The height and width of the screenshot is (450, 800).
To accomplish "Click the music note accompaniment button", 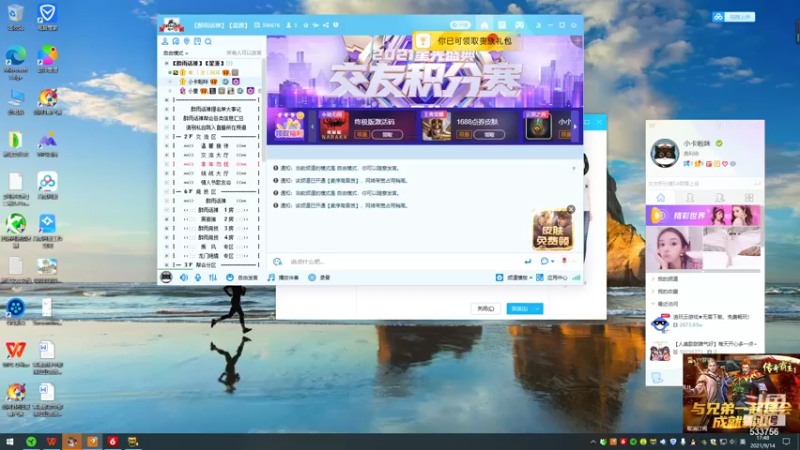I will (x=284, y=277).
